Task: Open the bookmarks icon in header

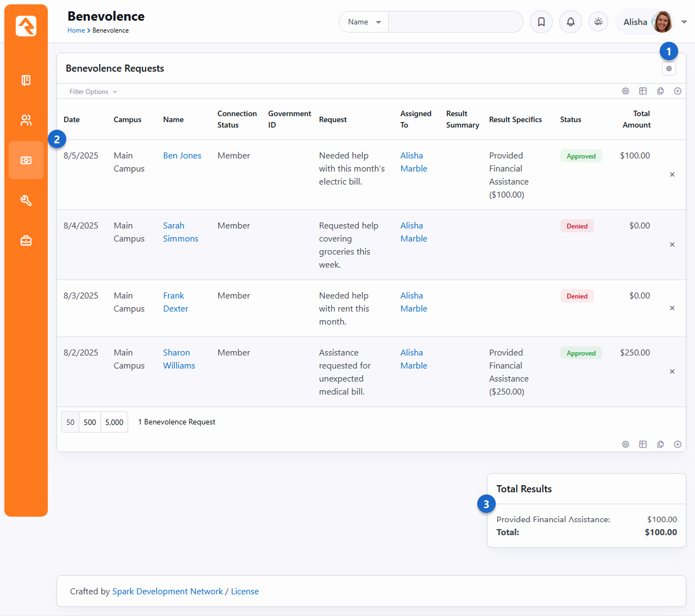Action: (541, 22)
